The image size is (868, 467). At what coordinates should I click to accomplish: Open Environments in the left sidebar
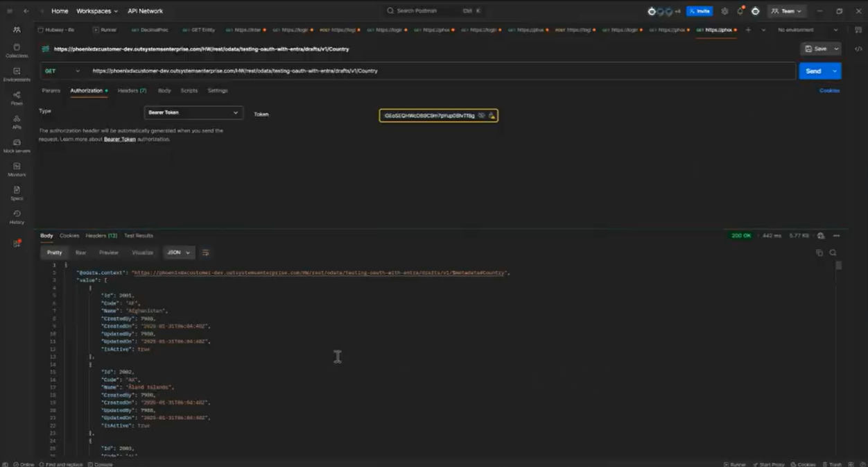pos(17,74)
